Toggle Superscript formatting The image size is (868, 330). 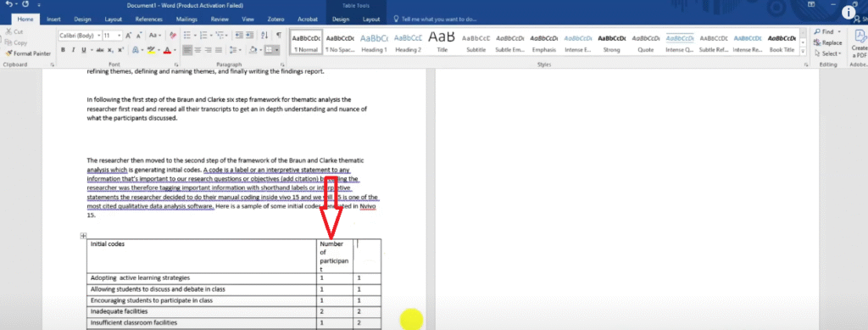[x=120, y=50]
